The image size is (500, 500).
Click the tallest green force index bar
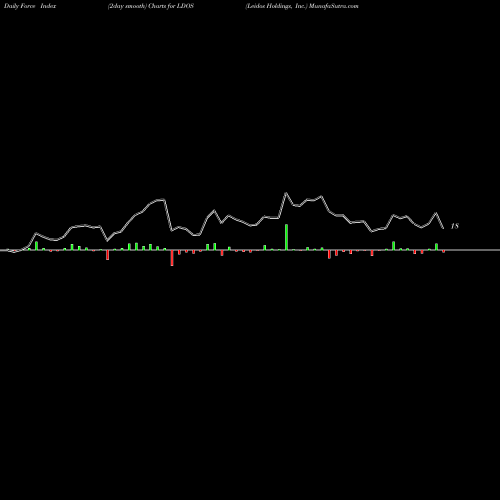(286, 237)
